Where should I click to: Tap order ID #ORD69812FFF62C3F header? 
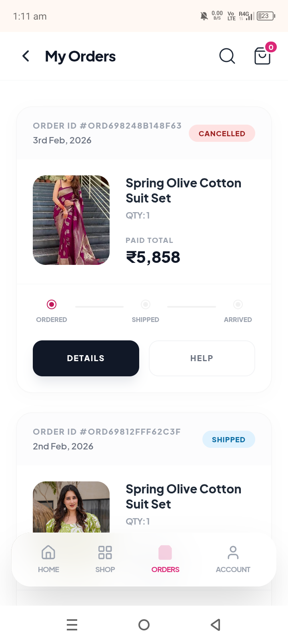[107, 432]
